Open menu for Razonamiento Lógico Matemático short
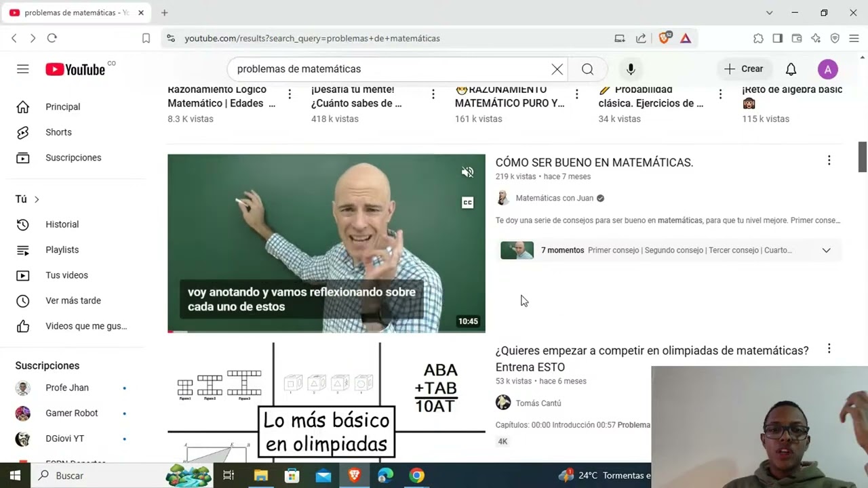 click(x=290, y=94)
